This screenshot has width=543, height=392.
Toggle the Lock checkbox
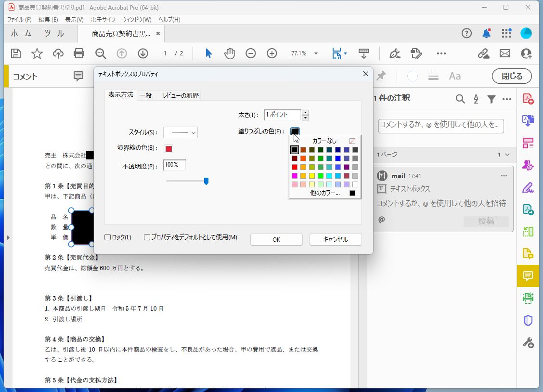pos(108,237)
